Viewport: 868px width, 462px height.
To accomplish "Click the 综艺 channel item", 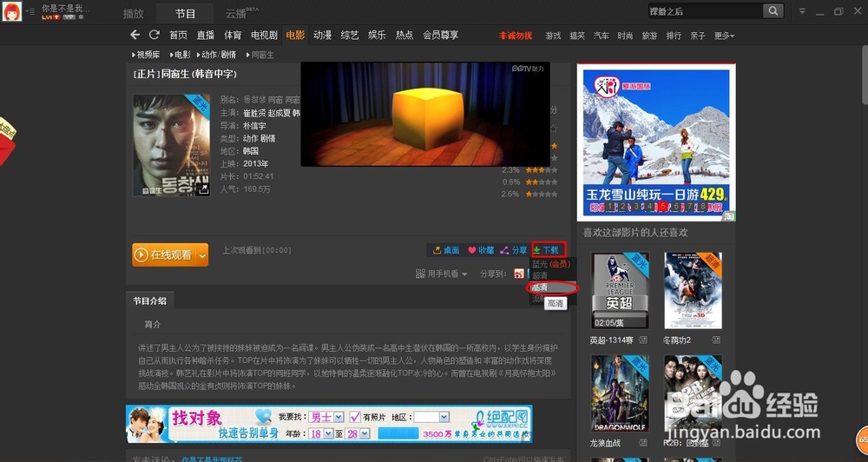I will click(x=350, y=35).
